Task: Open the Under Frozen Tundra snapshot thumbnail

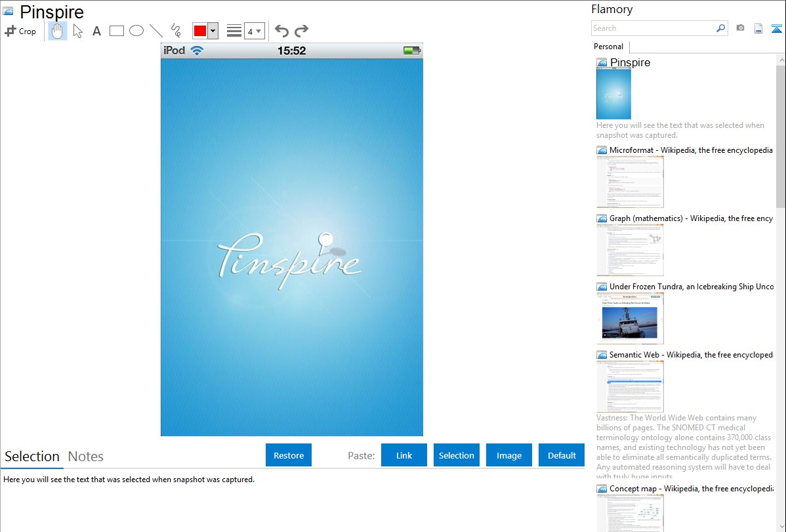Action: point(630,317)
